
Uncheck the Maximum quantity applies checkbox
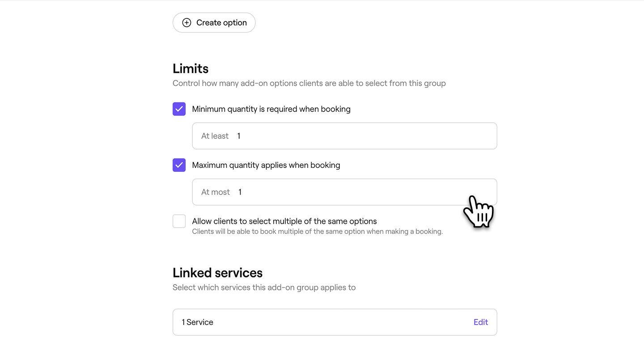[179, 165]
